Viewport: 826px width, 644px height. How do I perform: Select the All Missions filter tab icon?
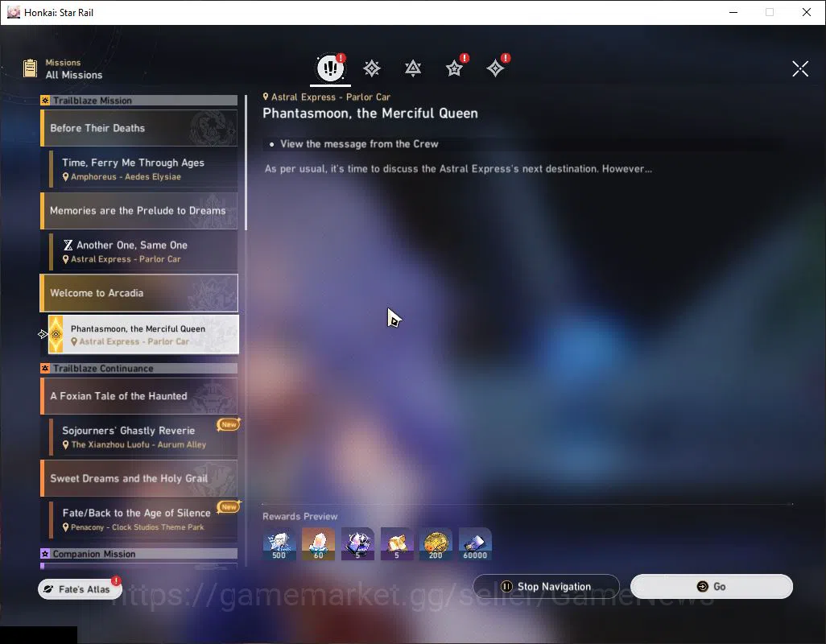click(330, 68)
